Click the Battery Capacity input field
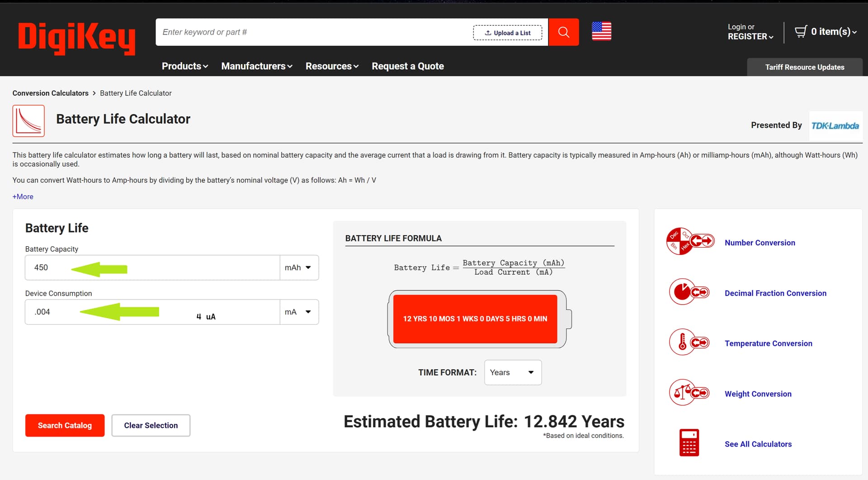 tap(152, 268)
